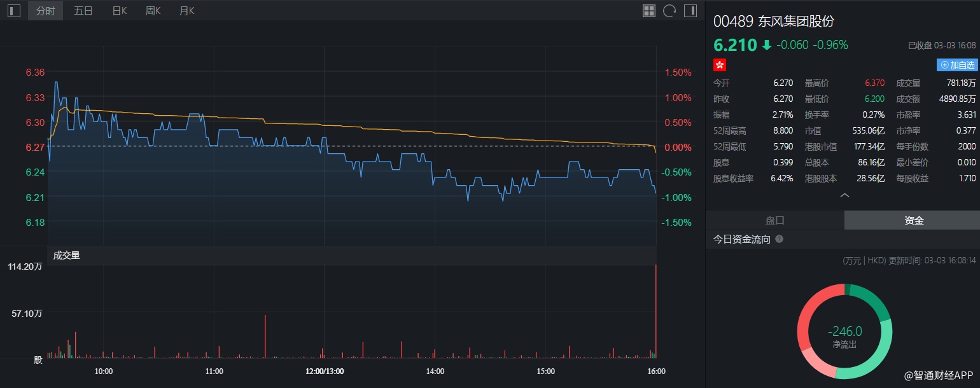This screenshot has width=980, height=388.
Task: Toggle the right sidebar panel icon
Action: pos(690,11)
